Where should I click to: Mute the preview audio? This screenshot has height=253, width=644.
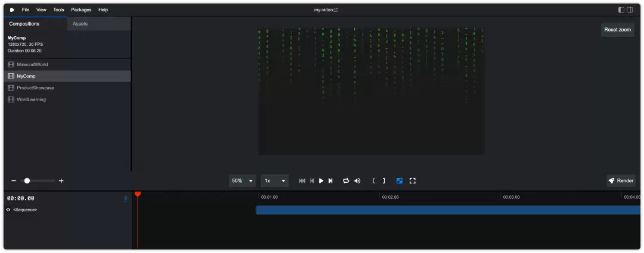pos(357,181)
